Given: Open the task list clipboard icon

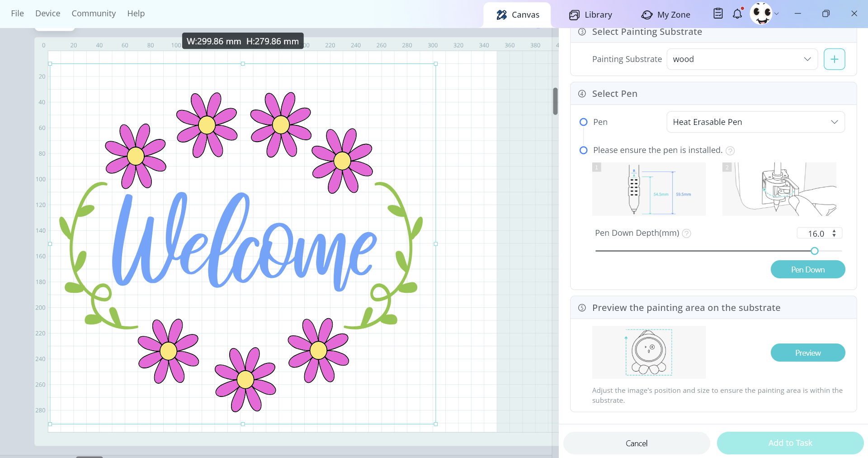Looking at the screenshot, I should 718,14.
